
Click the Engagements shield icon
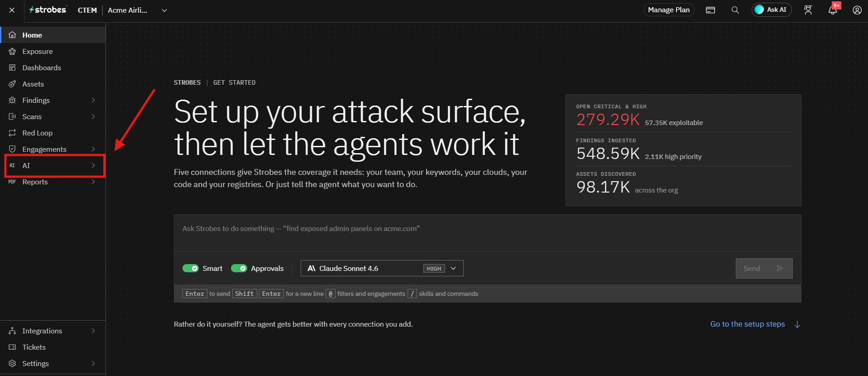point(12,149)
